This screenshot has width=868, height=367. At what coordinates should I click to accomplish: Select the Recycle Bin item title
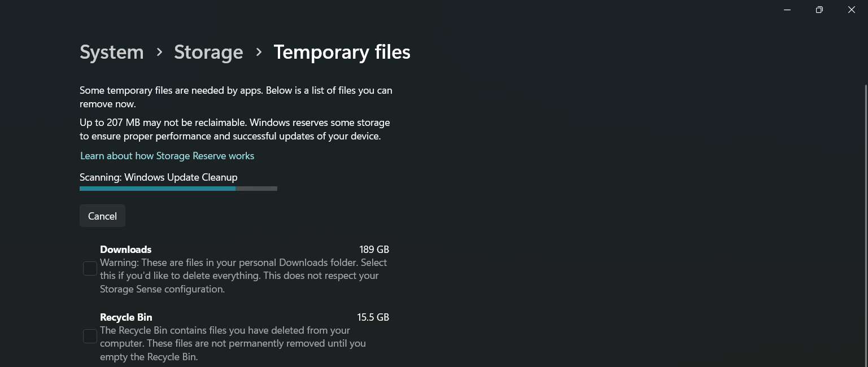click(126, 317)
